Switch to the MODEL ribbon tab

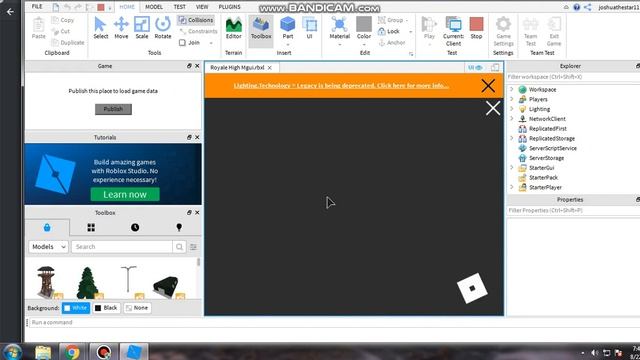tap(154, 7)
